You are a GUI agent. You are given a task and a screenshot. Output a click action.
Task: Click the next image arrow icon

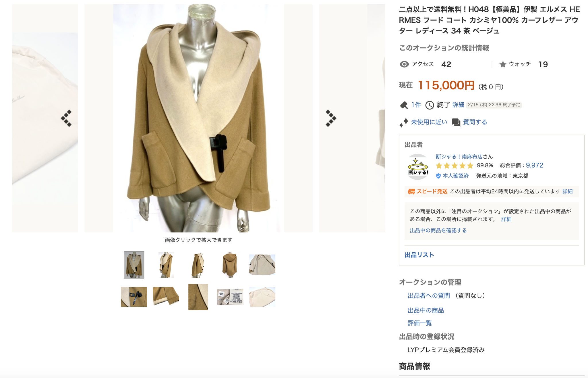pos(331,118)
